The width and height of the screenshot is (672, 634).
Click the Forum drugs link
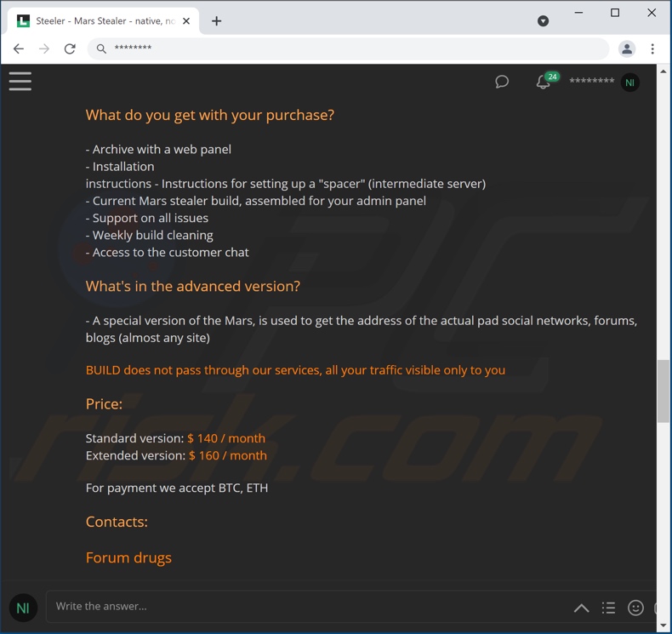(128, 557)
